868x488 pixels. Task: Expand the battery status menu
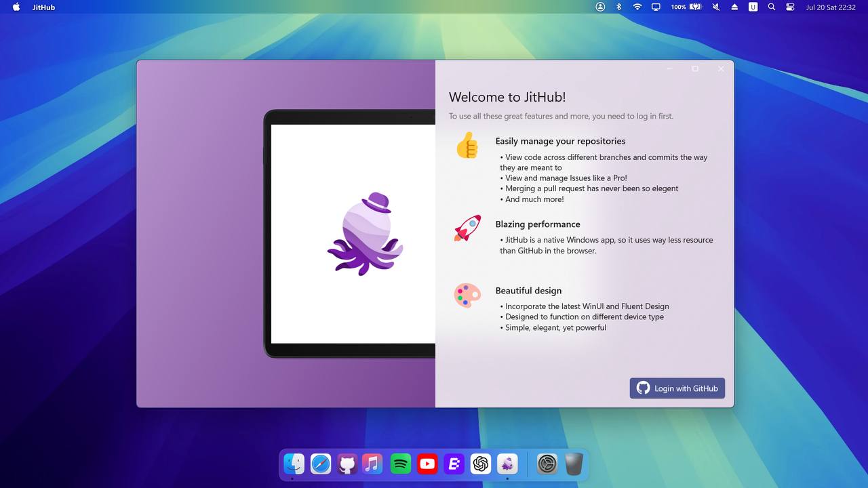click(x=686, y=7)
